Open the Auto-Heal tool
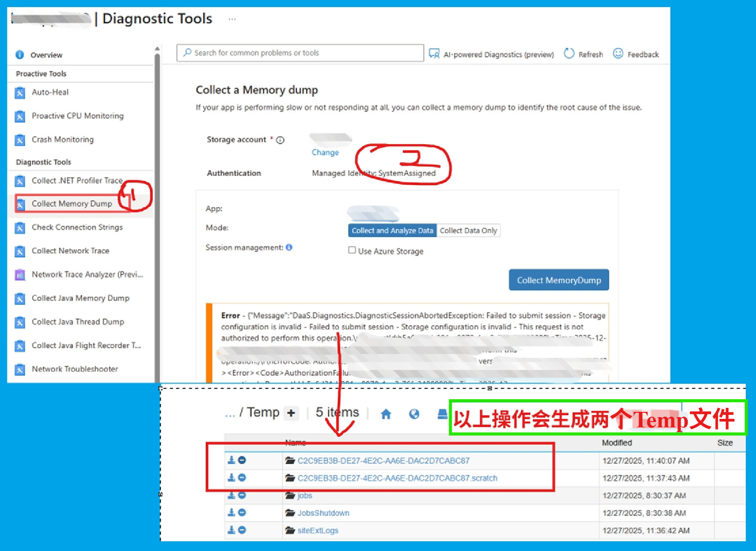This screenshot has height=551, width=756. [x=50, y=92]
